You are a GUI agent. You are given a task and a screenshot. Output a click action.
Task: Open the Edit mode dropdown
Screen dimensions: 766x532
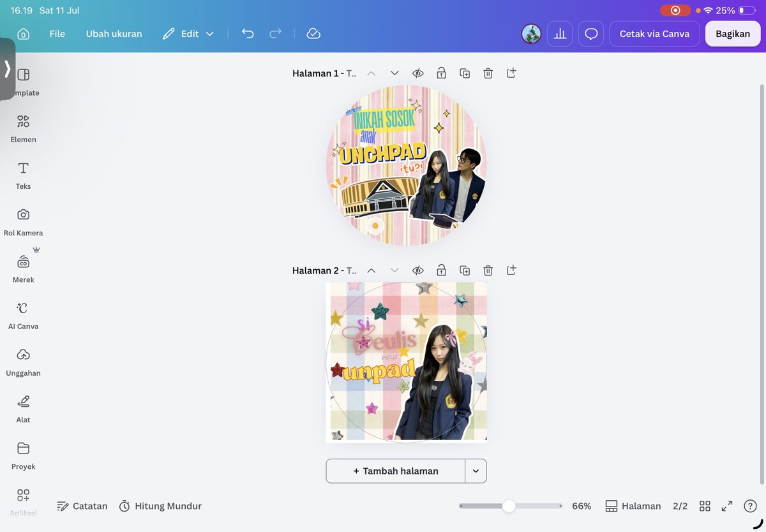[188, 34]
